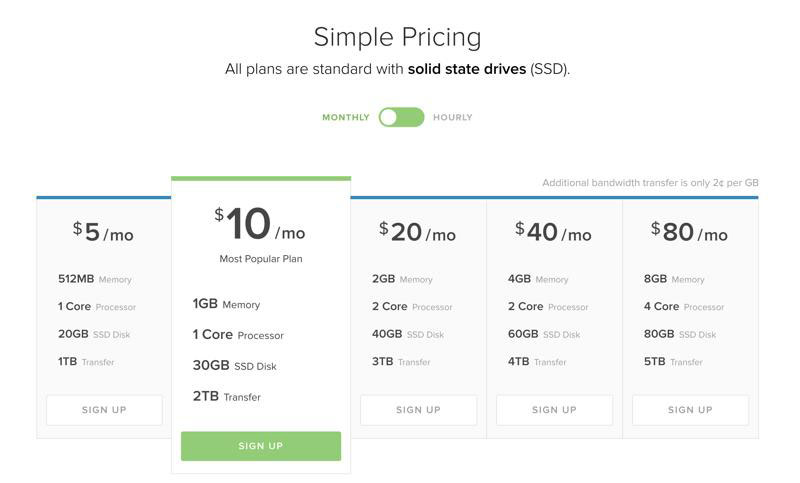Select the MONTHLY billing label
800x483 pixels.
click(345, 118)
